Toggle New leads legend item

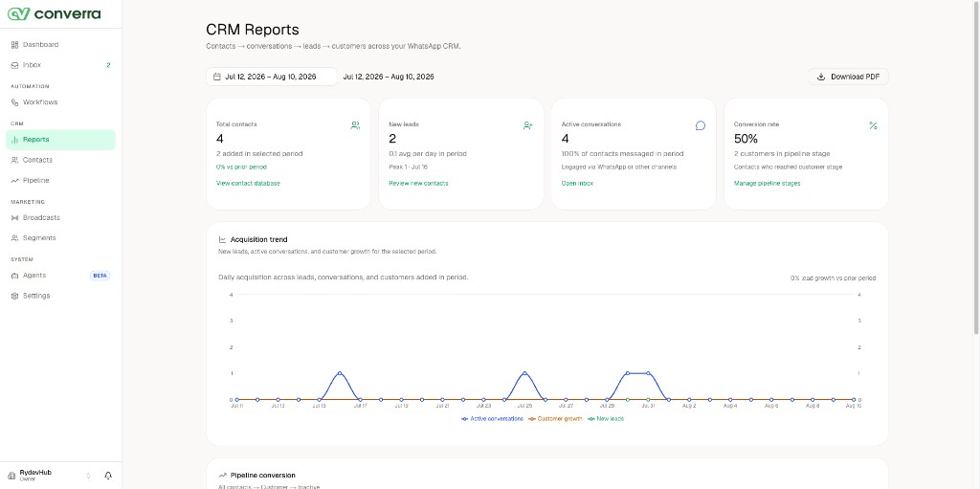(606, 418)
